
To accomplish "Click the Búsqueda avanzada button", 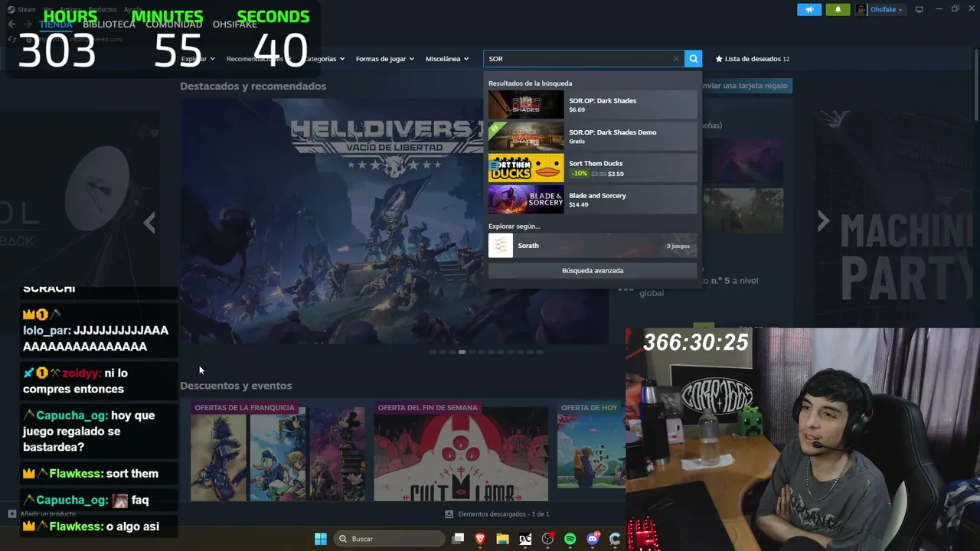I will (x=593, y=271).
